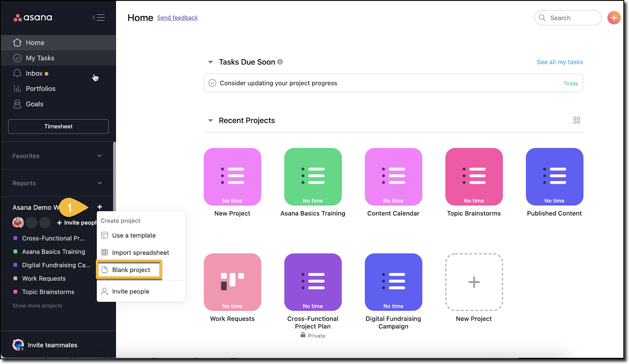The width and height of the screenshot is (629, 364).
Task: Collapse the Tasks Due Soon section
Action: [x=210, y=62]
